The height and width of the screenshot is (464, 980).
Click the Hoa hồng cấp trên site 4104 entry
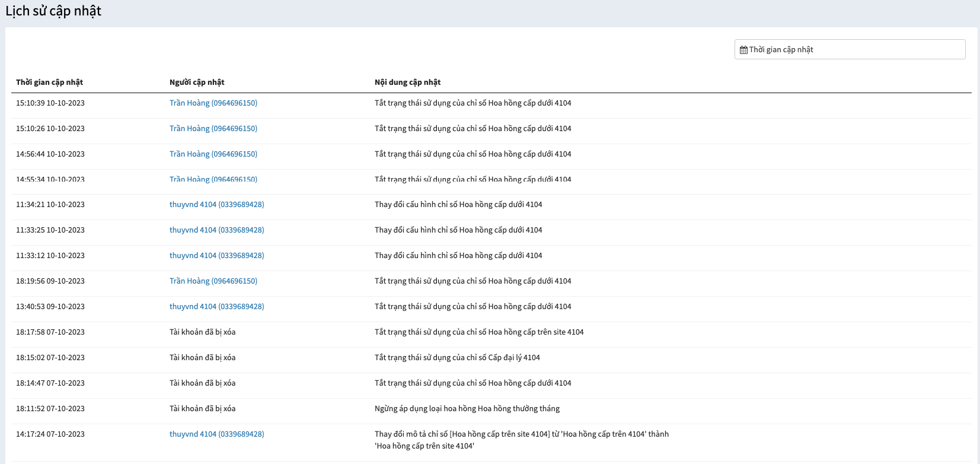tap(479, 332)
